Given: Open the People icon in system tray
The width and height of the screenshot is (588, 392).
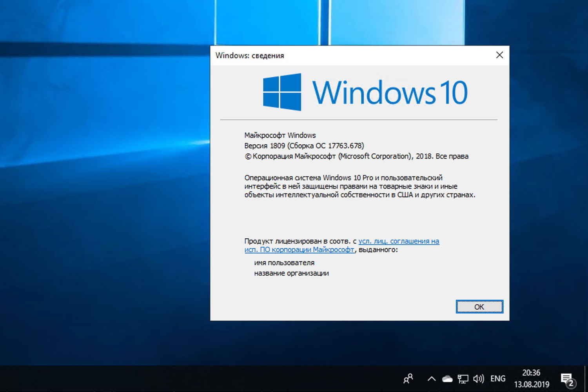Looking at the screenshot, I should coord(408,379).
